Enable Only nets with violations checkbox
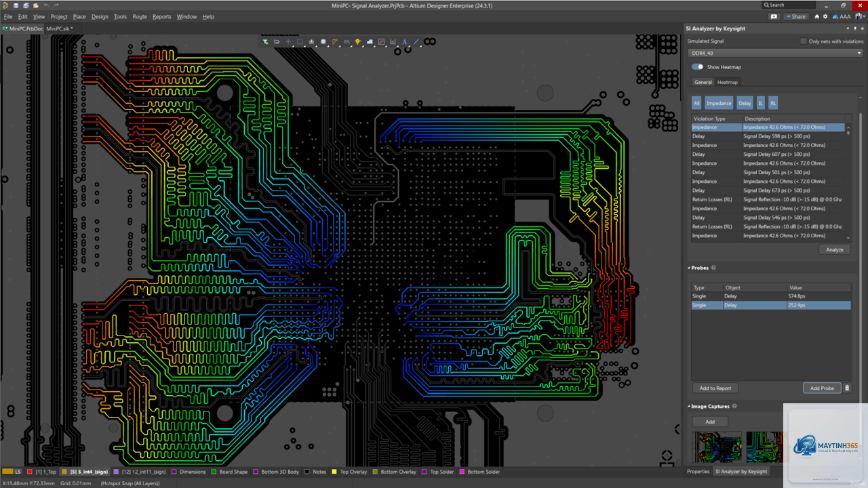The image size is (868, 488). (804, 41)
